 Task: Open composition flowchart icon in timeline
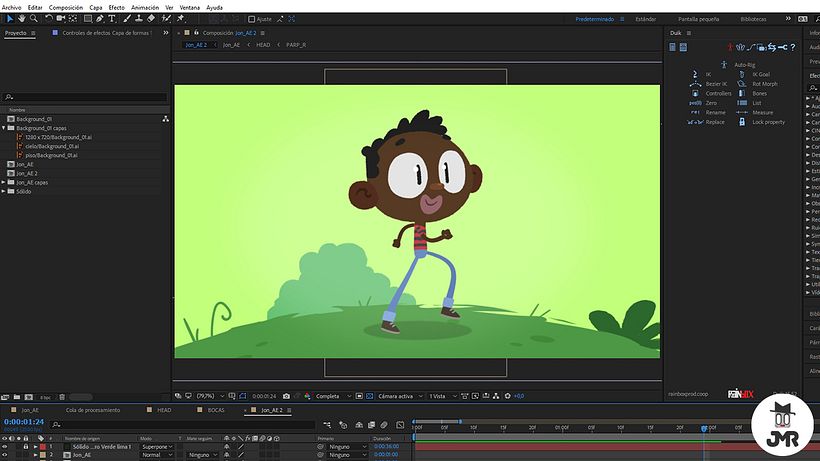pyautogui.click(x=327, y=425)
